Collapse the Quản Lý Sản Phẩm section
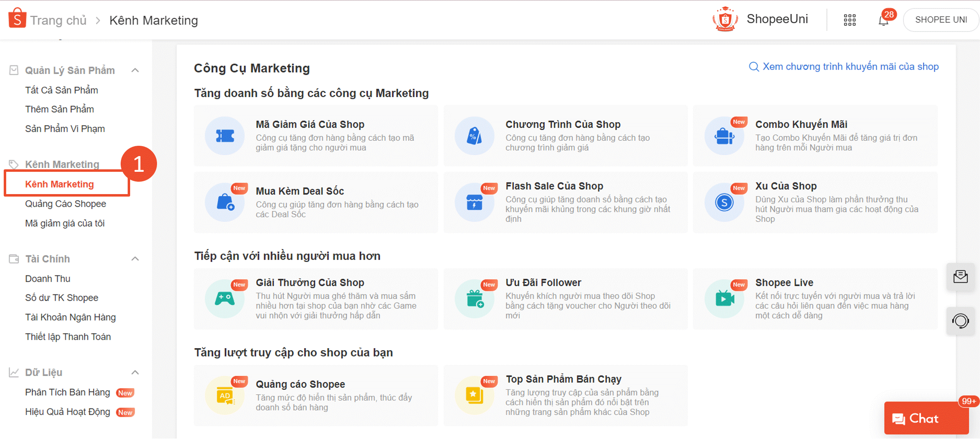Image resolution: width=980 pixels, height=446 pixels. pyautogui.click(x=135, y=70)
